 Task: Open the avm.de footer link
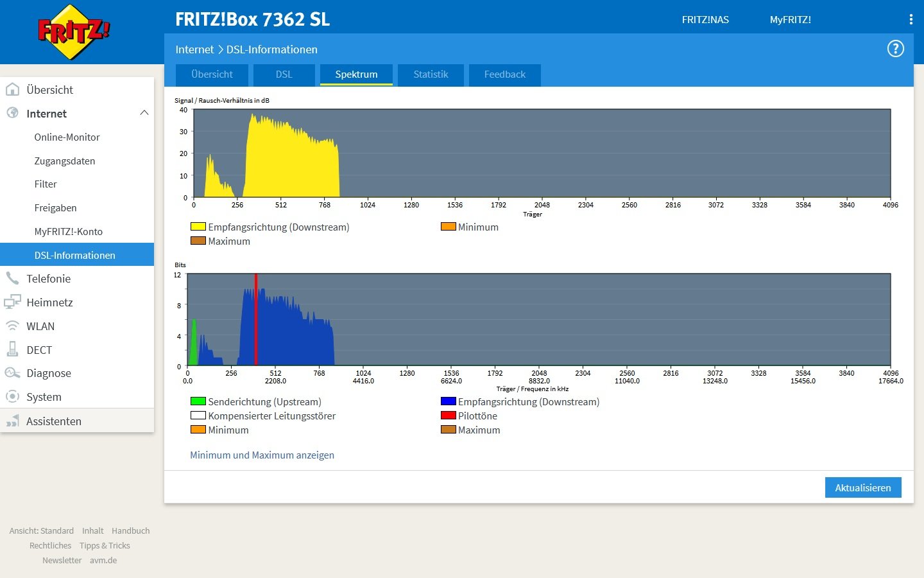(x=103, y=560)
